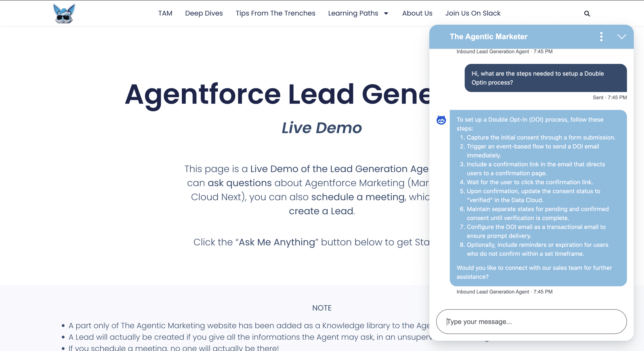Open Tips From The Trenches
This screenshot has height=351, width=644.
275,13
